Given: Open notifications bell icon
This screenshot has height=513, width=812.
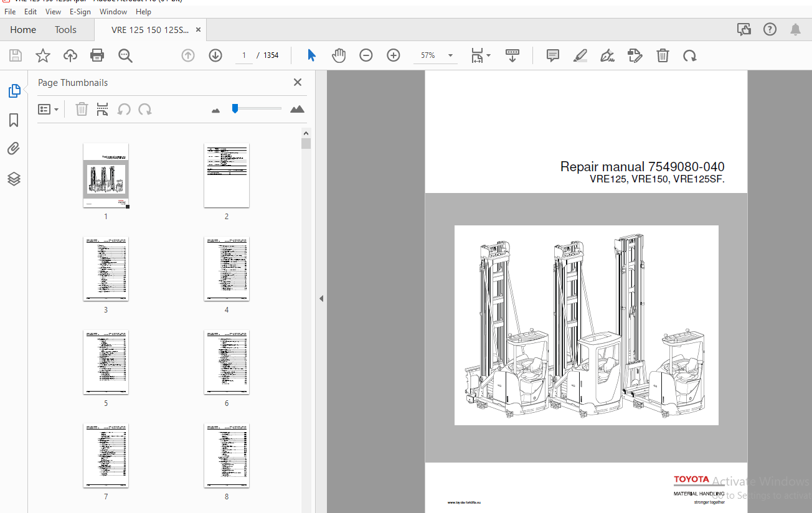Looking at the screenshot, I should (796, 29).
